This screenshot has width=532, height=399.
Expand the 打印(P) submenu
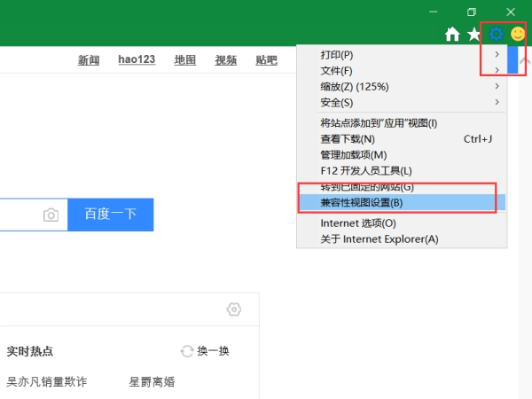coord(399,55)
